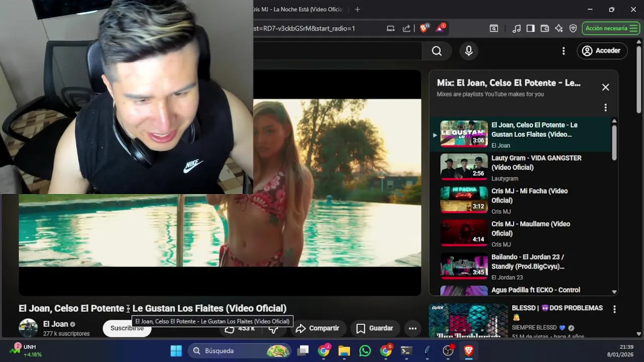Open File Explorer from taskbar
644x362 pixels.
point(344,351)
